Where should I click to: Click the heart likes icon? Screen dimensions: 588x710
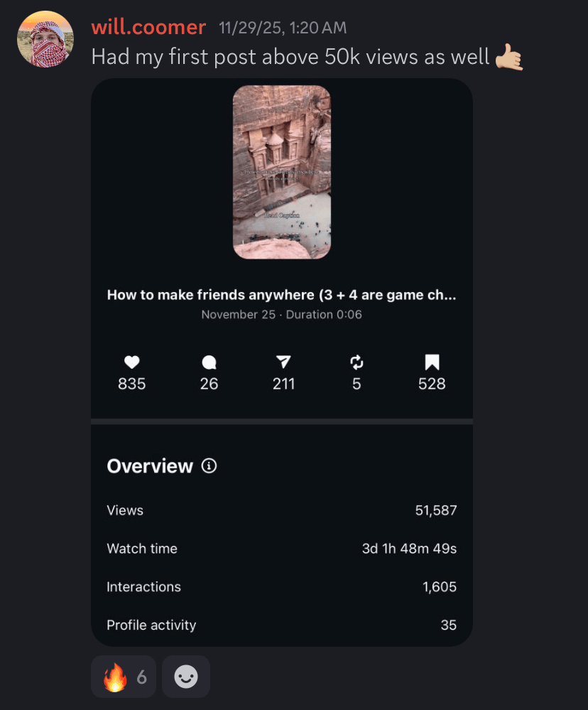click(x=131, y=362)
